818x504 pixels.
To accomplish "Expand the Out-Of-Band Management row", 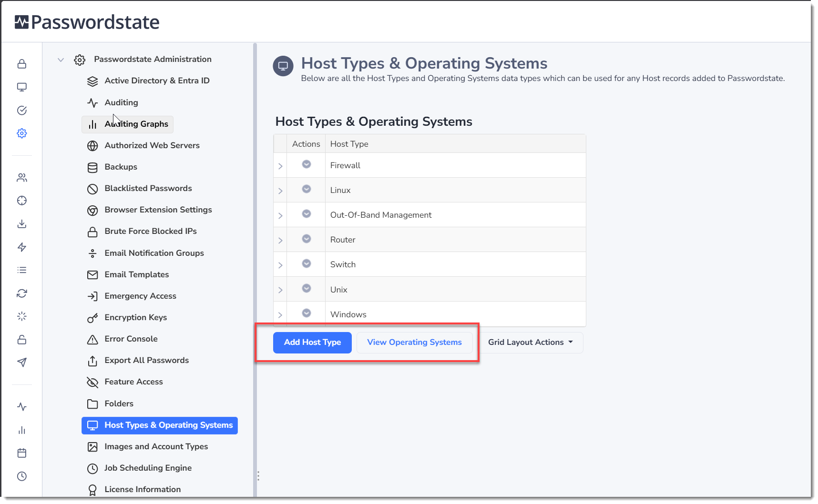I will [x=280, y=215].
